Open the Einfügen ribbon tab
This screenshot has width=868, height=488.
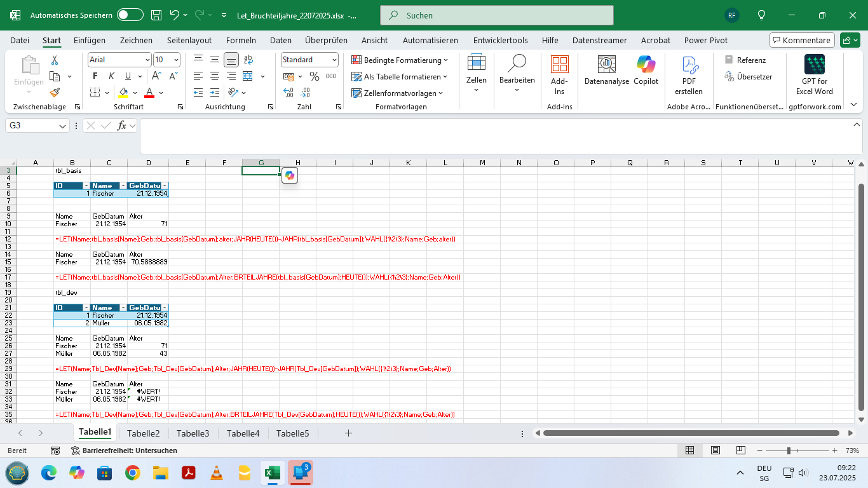click(x=90, y=40)
